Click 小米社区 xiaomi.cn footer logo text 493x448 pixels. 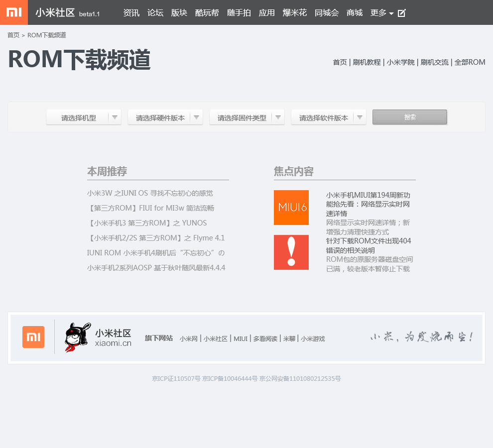113,338
